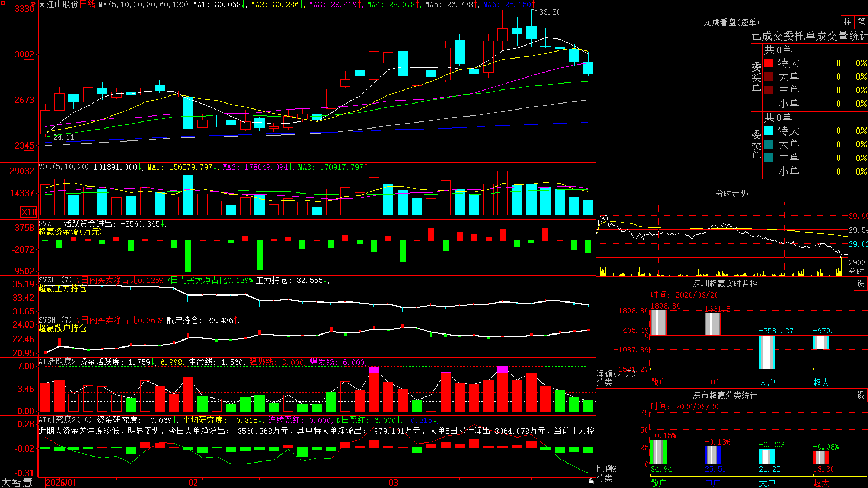Select the 龙虎看盘(逐单) panel title
Image resolution: width=868 pixels, height=488 pixels.
(x=731, y=22)
